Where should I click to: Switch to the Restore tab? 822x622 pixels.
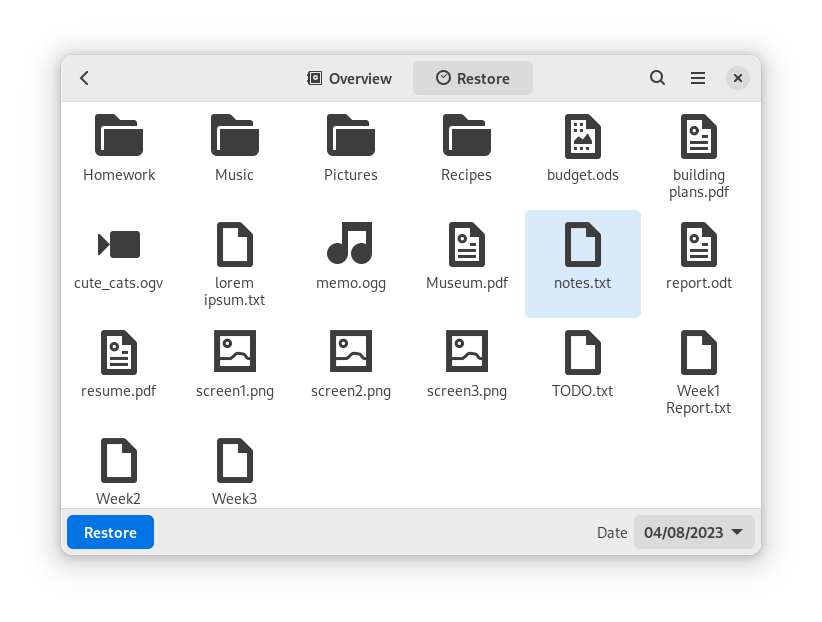(473, 78)
